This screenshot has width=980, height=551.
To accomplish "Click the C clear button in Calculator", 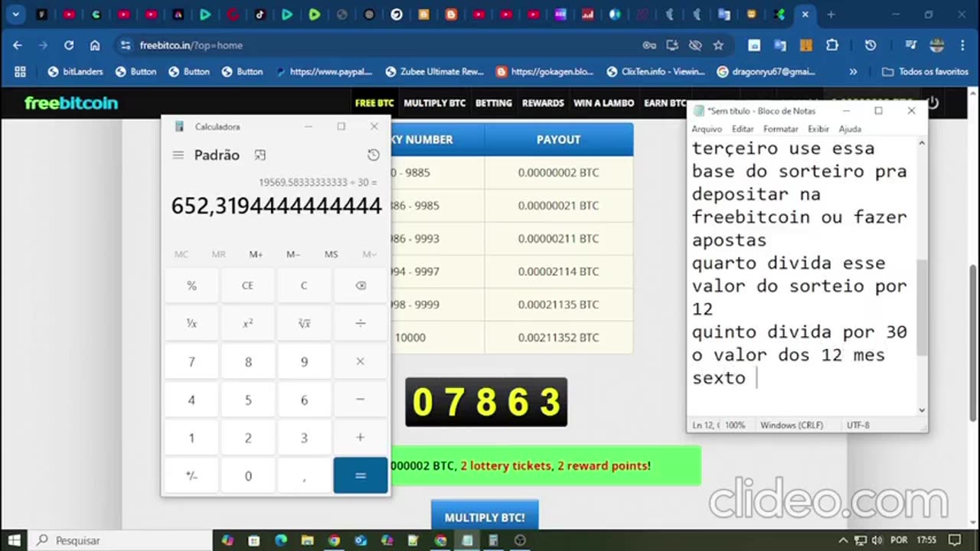I will coord(304,285).
